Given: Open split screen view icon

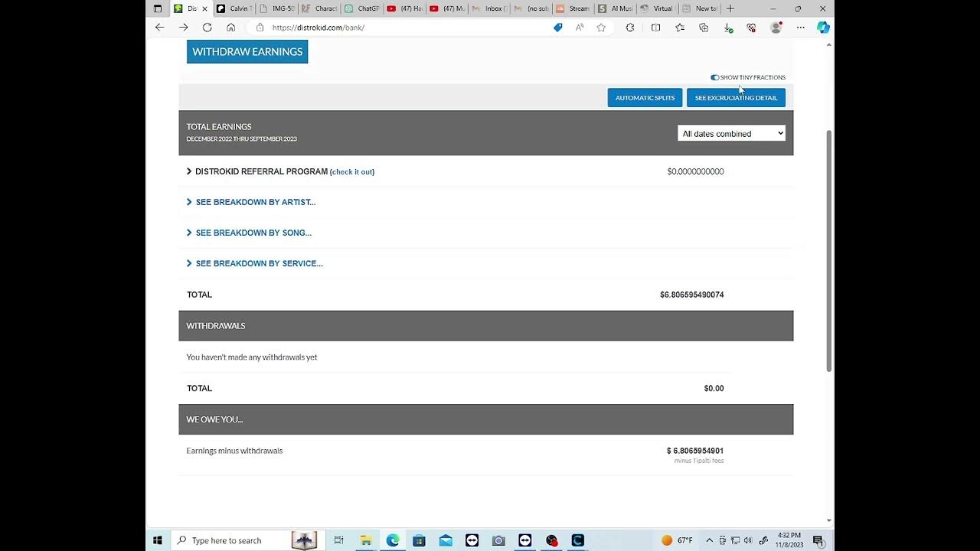Looking at the screenshot, I should 655,28.
